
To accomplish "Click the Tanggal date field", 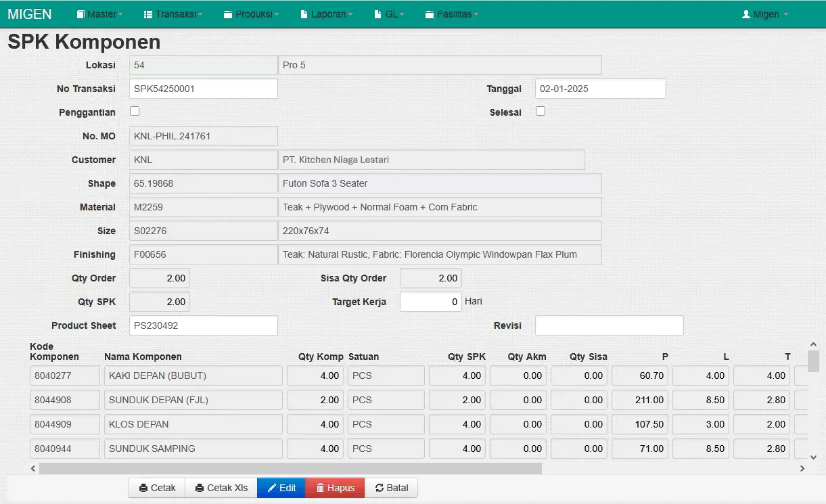I will click(601, 89).
